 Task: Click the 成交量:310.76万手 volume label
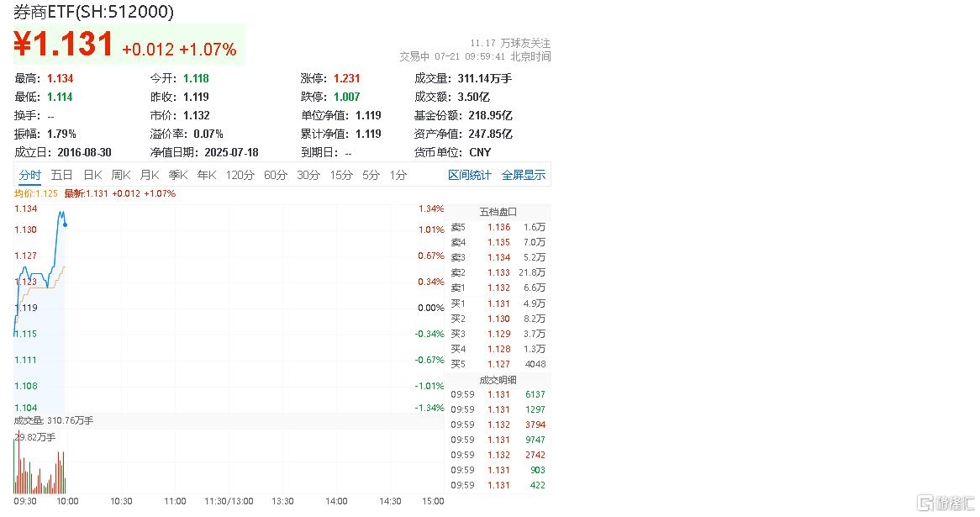(x=54, y=420)
